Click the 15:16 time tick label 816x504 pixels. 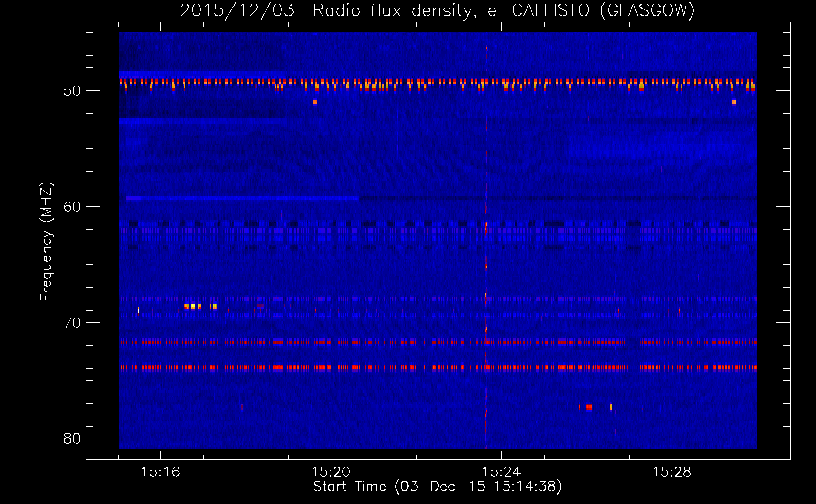[160, 472]
